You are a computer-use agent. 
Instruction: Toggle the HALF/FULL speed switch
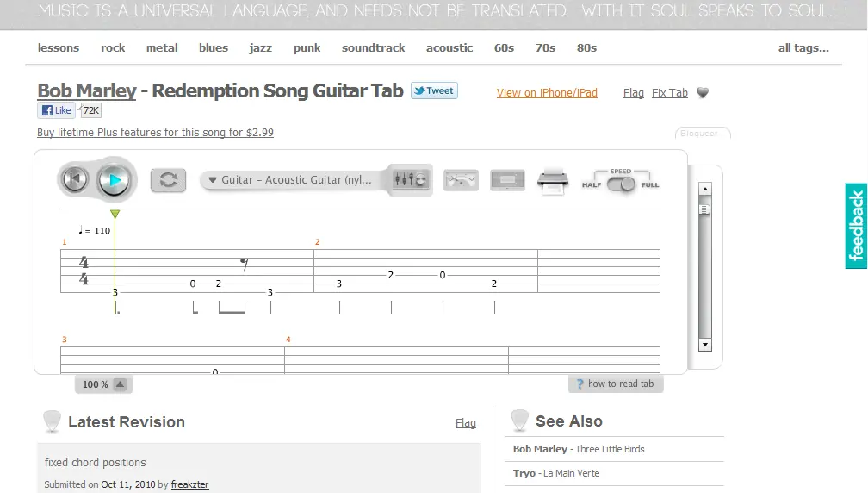coord(621,184)
